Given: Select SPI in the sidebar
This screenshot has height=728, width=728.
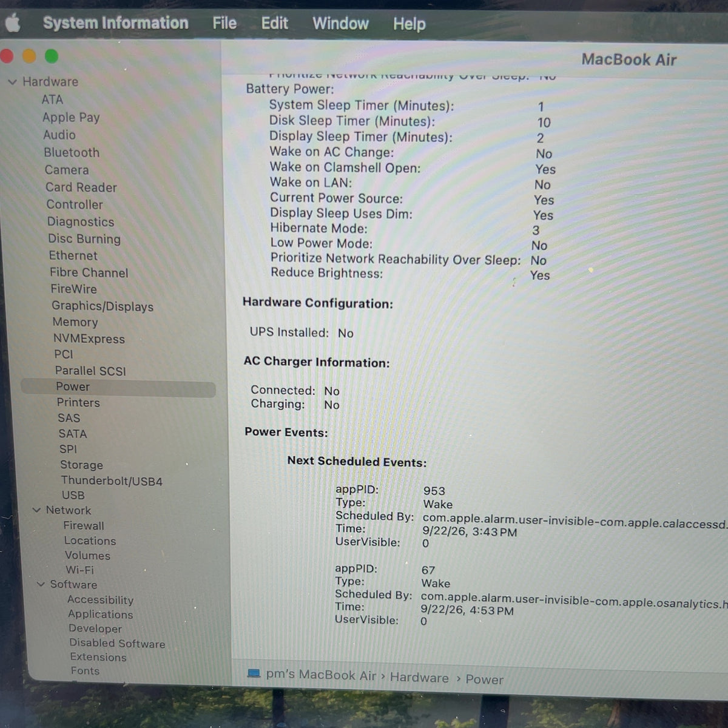Looking at the screenshot, I should click(x=69, y=450).
